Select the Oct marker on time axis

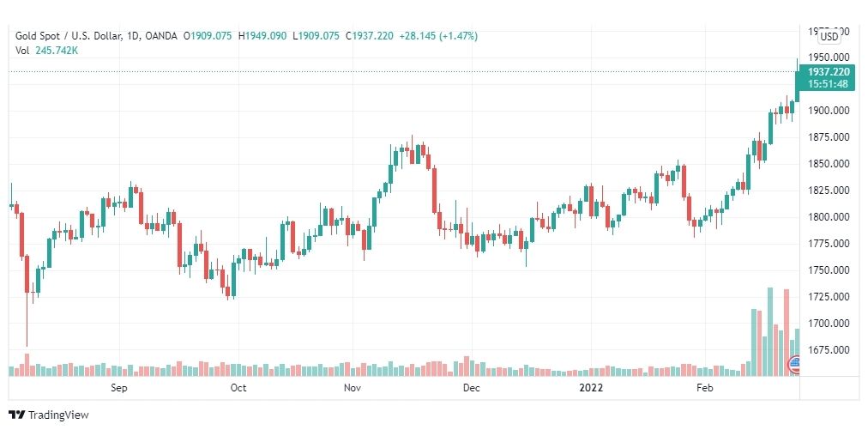pyautogui.click(x=238, y=388)
